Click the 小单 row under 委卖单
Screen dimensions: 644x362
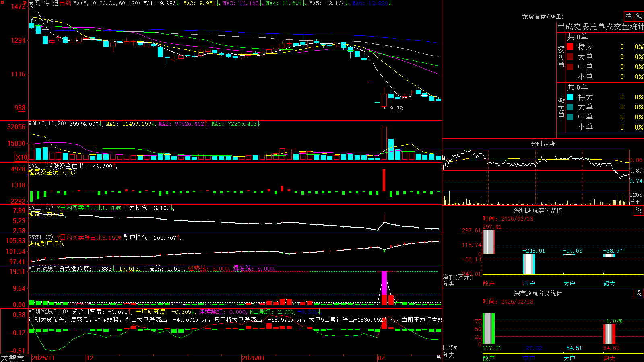[605, 127]
